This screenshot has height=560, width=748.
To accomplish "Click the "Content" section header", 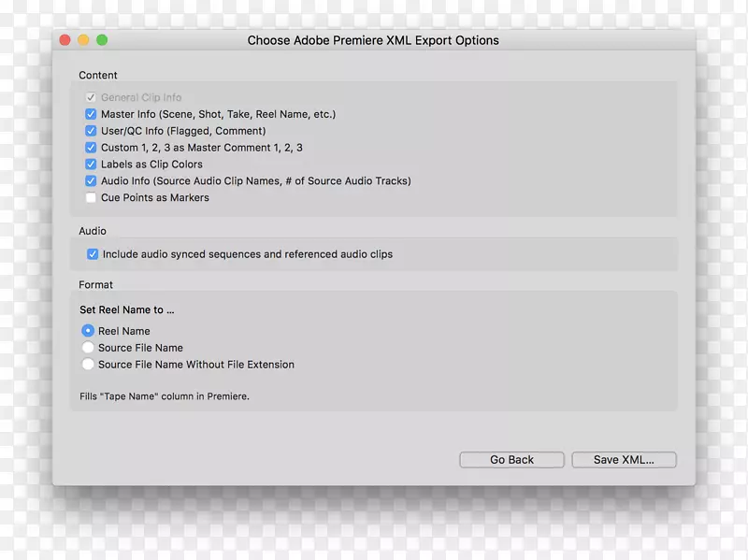I will (98, 75).
